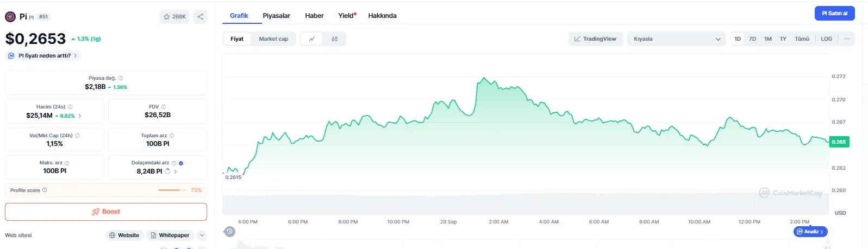Click the info icon beside Vol/Mkt Cap (24h)

(77, 136)
